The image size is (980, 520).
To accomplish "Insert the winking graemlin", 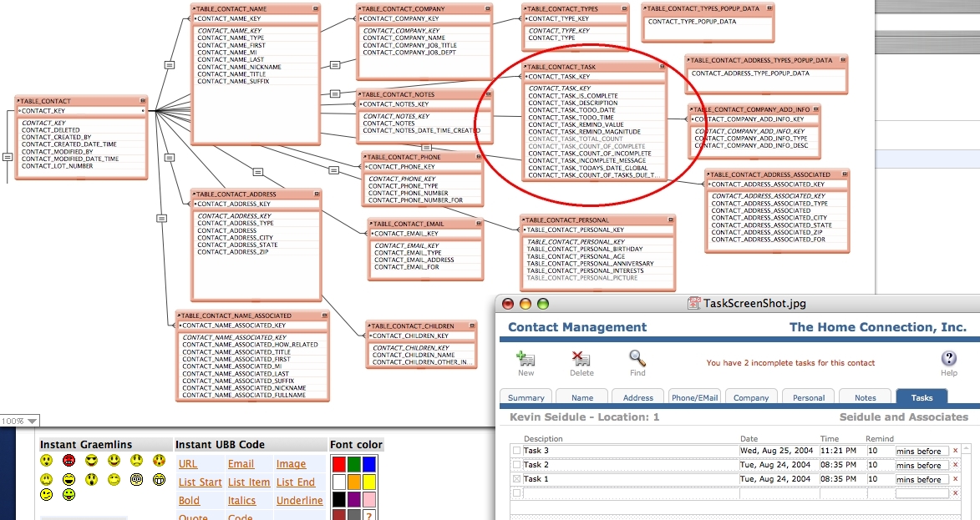I will click(x=46, y=494).
